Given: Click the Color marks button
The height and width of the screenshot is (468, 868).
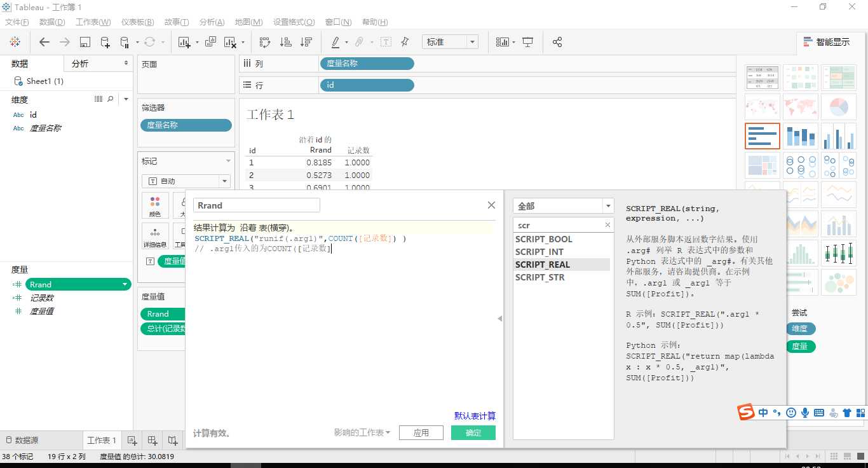Looking at the screenshot, I should click(x=155, y=206).
